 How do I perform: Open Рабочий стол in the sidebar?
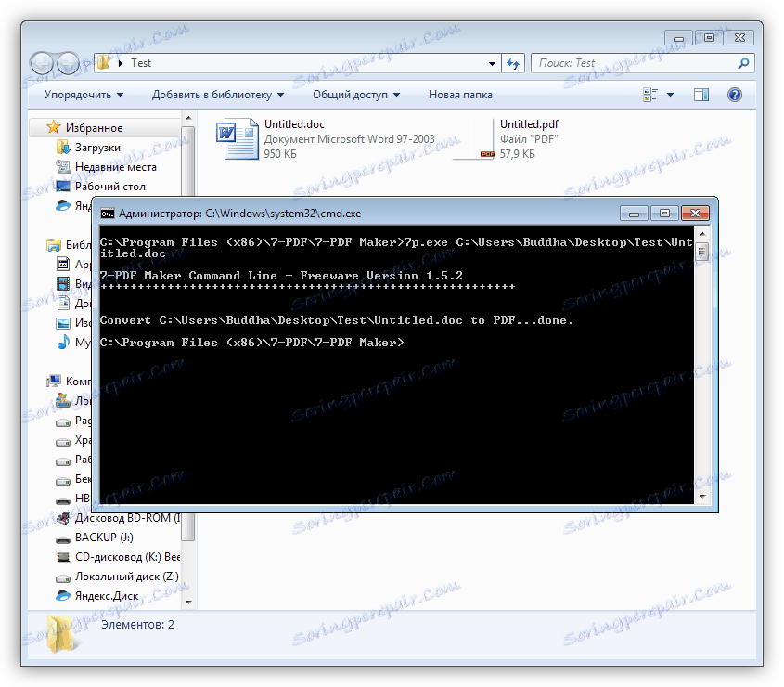(110, 187)
